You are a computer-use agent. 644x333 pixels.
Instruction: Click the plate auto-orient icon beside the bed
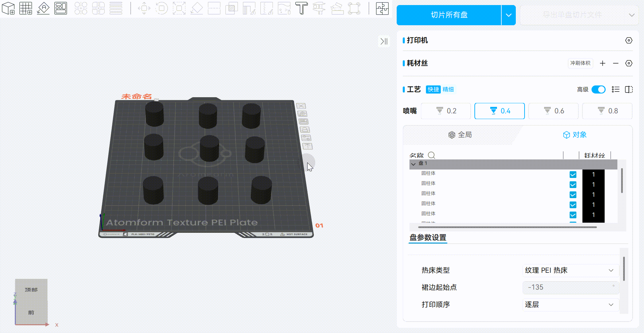302,114
